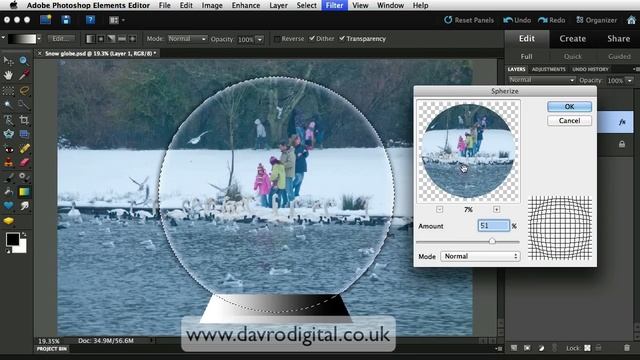Enable the Reverse checkbox
The image size is (640, 360).
278,39
